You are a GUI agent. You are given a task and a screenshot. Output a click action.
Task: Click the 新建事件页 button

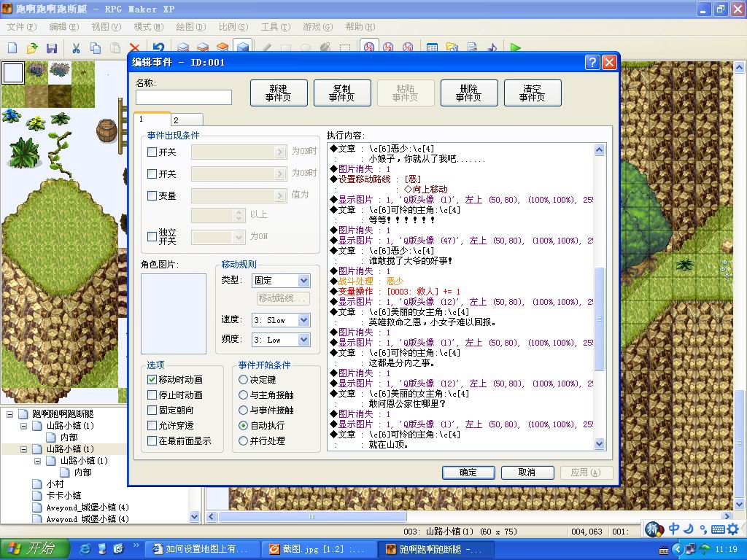pyautogui.click(x=279, y=93)
